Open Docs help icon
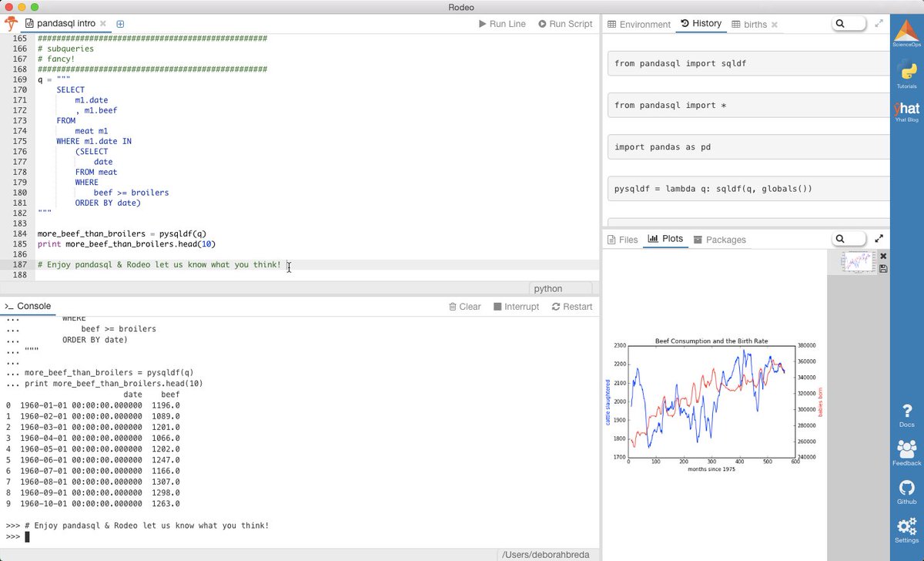 click(906, 415)
